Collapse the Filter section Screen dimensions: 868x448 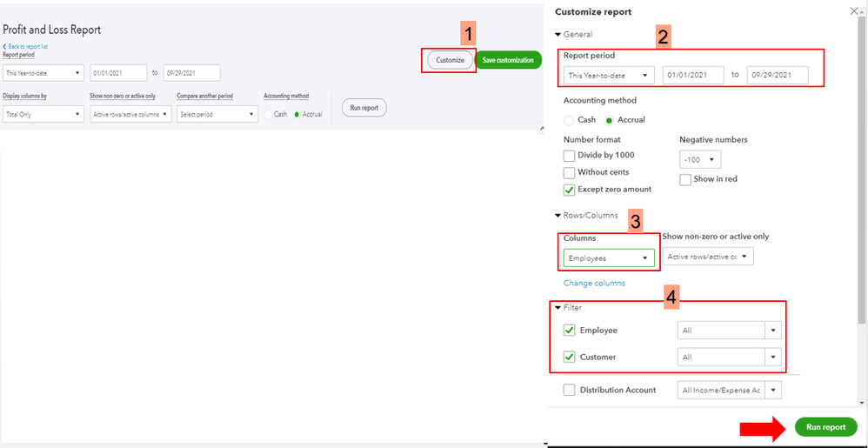pyautogui.click(x=558, y=308)
